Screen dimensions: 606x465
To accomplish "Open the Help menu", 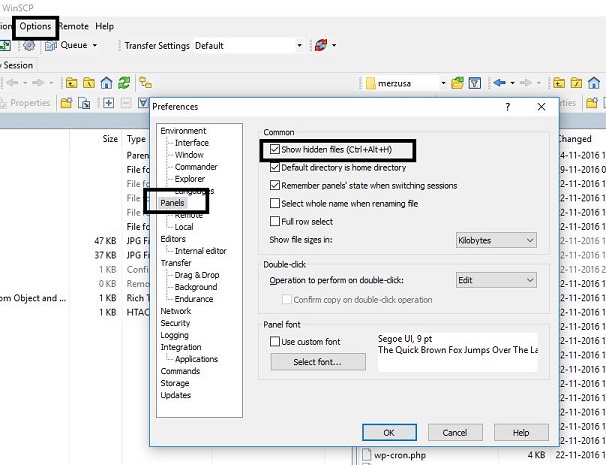I will coord(104,25).
